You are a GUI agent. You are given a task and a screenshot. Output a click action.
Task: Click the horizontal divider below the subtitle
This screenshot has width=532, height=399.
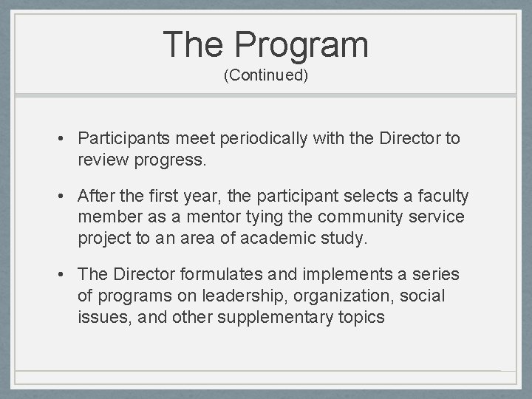tap(266, 95)
